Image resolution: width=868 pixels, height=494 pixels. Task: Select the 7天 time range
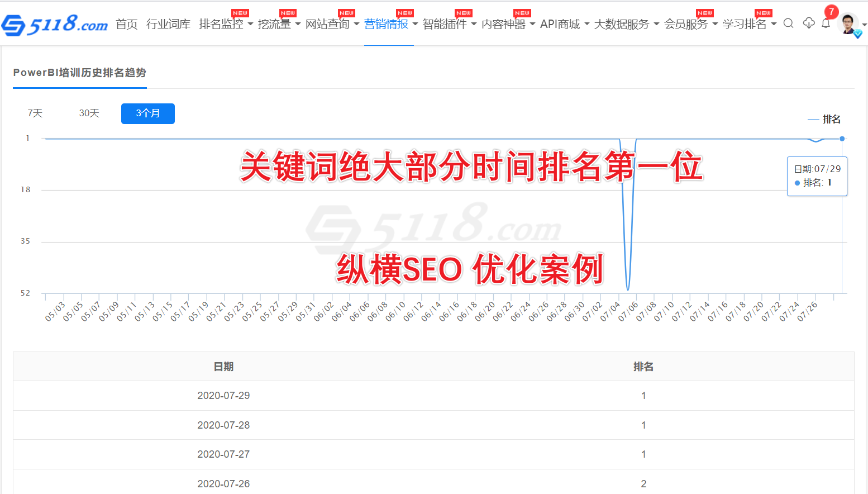pyautogui.click(x=35, y=113)
